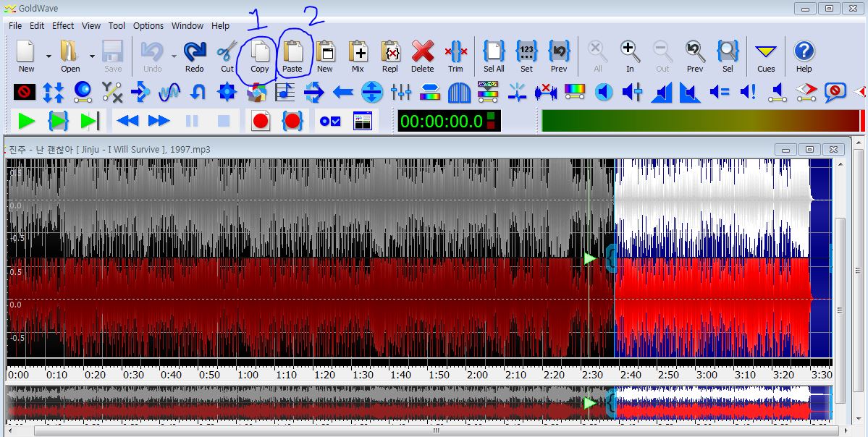This screenshot has height=437, width=868.
Task: Click the New file toolbar icon
Action: [26, 51]
